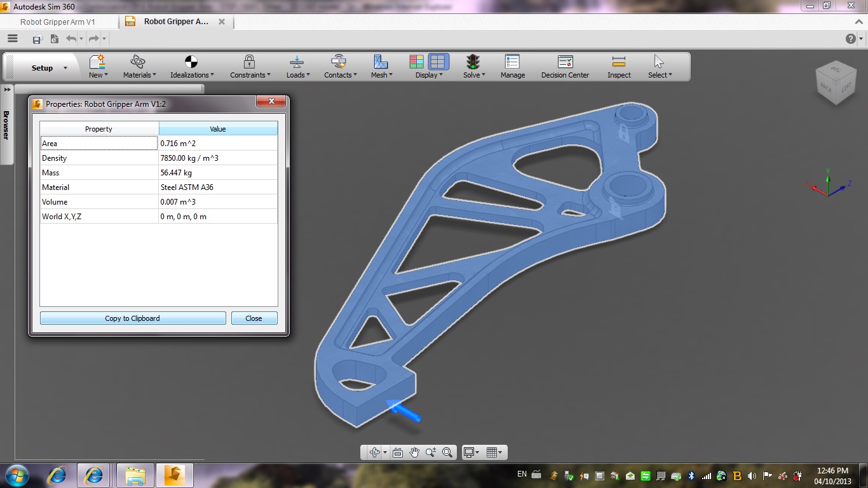868x488 pixels.
Task: Click the Manage tool
Action: coord(512,67)
